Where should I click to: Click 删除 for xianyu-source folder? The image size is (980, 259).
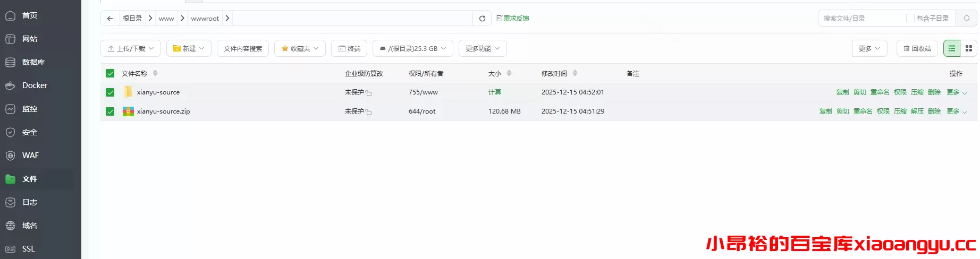coord(934,92)
